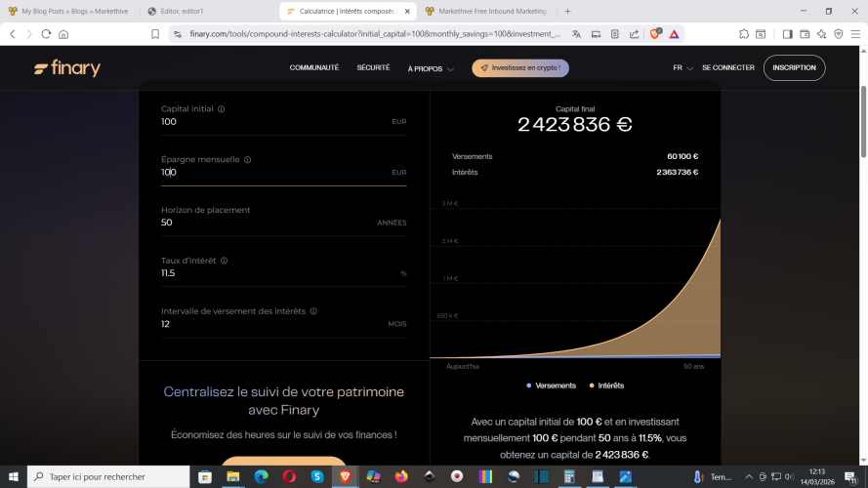
Task: Click info icon for Intervalle de versement
Action: (312, 311)
